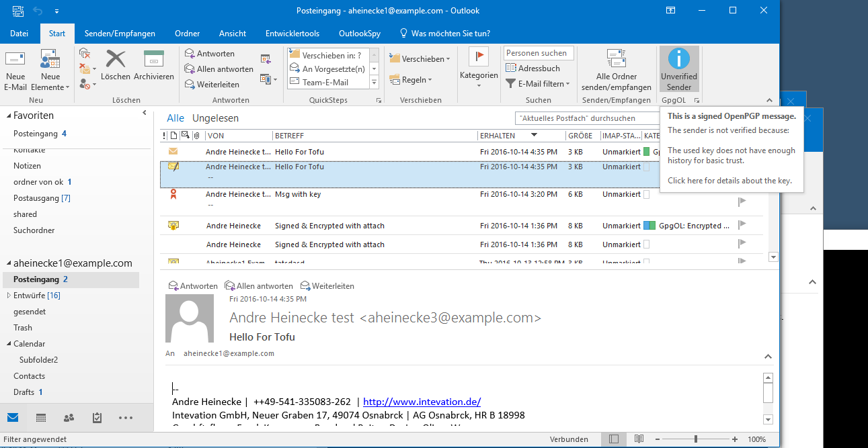Open the clean up (Aufräumen) dropdown icon
Image resolution: width=868 pixels, height=448 pixels.
87,69
